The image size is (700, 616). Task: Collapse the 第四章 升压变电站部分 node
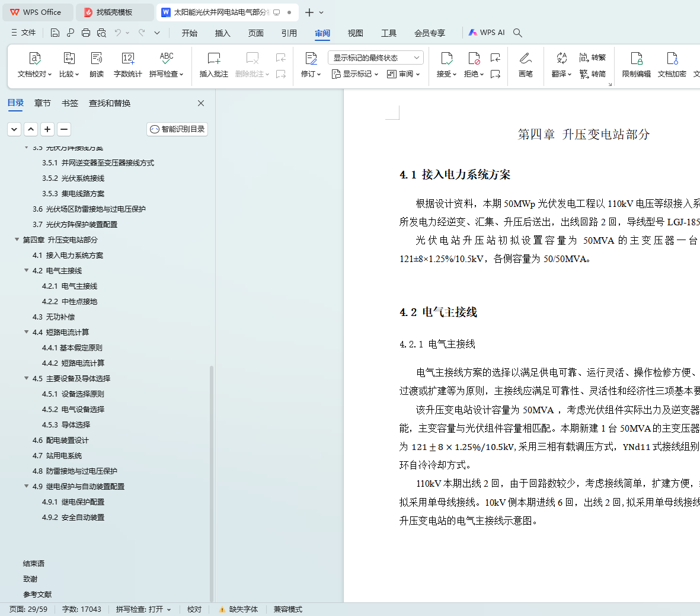click(x=17, y=240)
